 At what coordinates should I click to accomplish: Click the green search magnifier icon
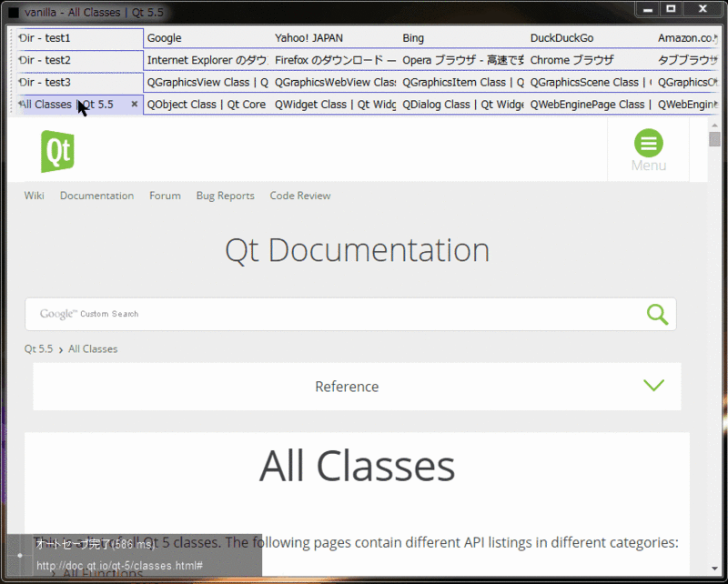[x=657, y=314]
